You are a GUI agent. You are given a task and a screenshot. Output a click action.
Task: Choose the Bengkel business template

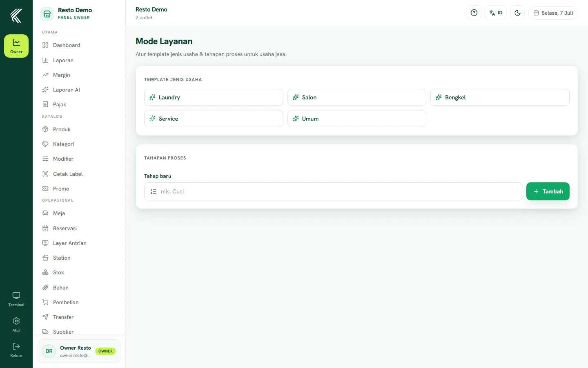tap(500, 97)
